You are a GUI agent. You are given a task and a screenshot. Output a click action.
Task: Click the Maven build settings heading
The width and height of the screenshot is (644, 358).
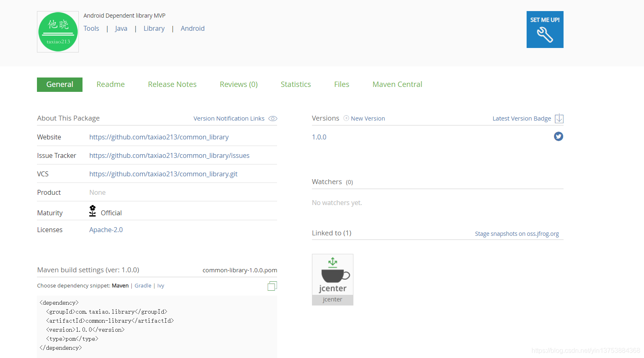click(88, 270)
